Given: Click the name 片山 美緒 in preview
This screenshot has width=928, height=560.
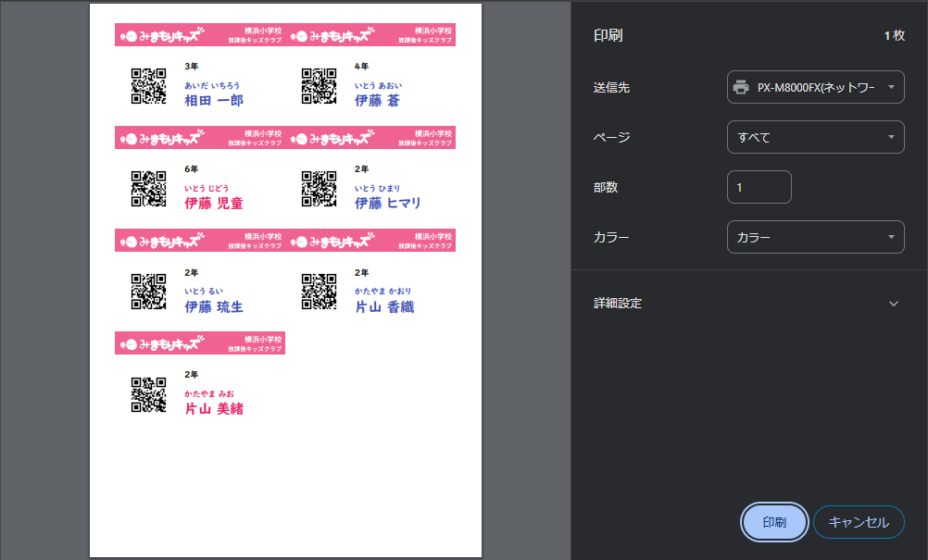Looking at the screenshot, I should point(214,408).
